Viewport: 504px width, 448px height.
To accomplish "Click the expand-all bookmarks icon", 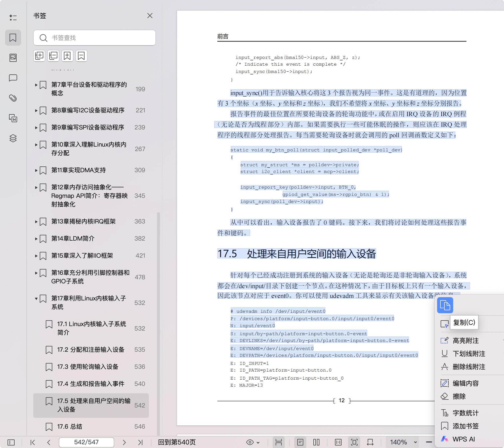I will coord(39,56).
